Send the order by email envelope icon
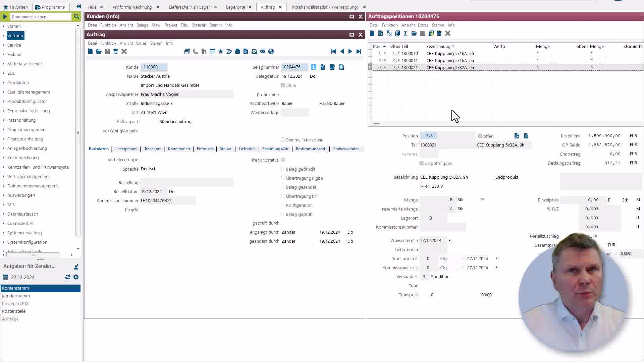 click(263, 51)
